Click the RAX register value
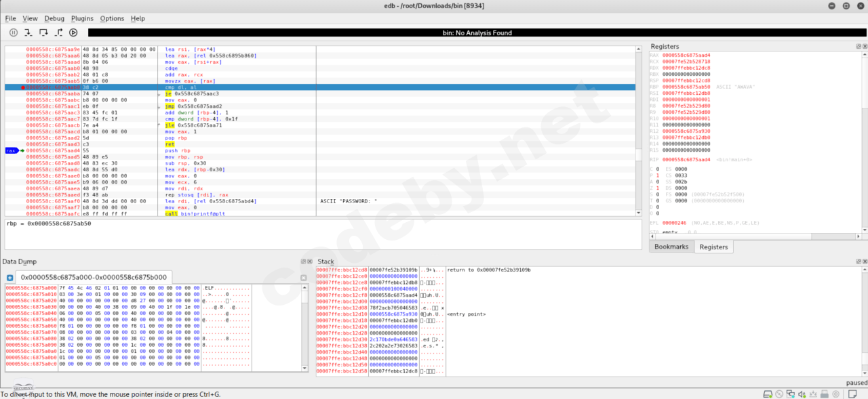The height and width of the screenshot is (399, 868). click(x=686, y=55)
